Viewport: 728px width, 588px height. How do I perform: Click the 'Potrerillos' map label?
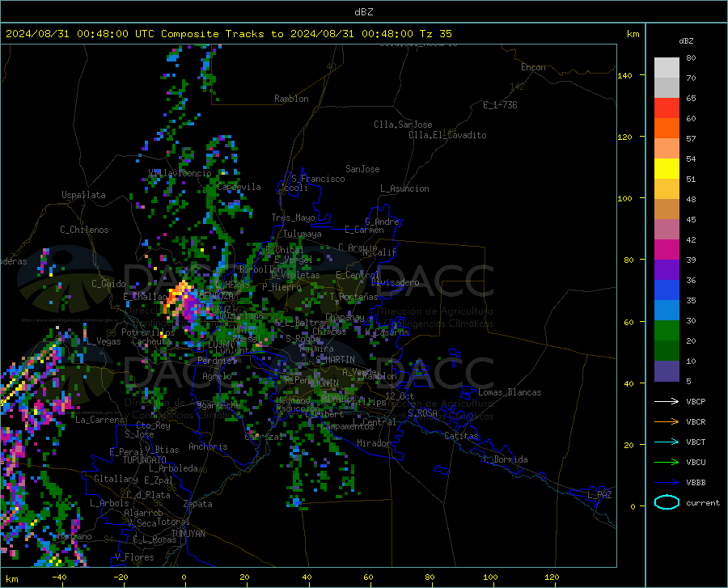pyautogui.click(x=148, y=332)
